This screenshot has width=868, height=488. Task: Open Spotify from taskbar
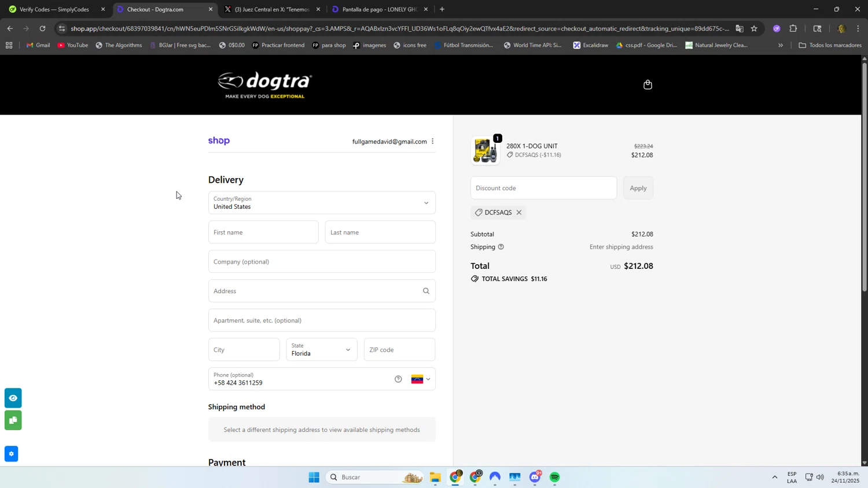point(555,477)
